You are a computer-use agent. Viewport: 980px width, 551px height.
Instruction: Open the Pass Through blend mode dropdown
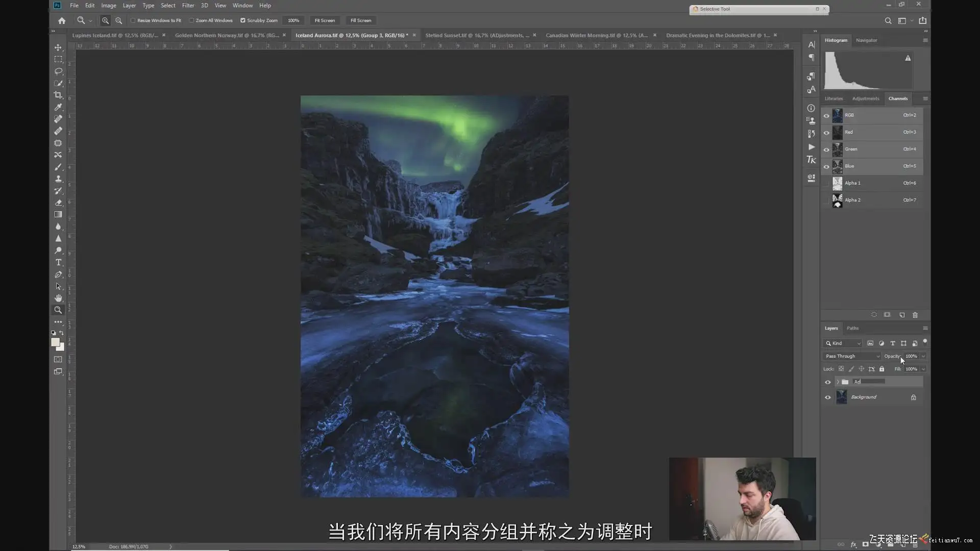tap(852, 356)
